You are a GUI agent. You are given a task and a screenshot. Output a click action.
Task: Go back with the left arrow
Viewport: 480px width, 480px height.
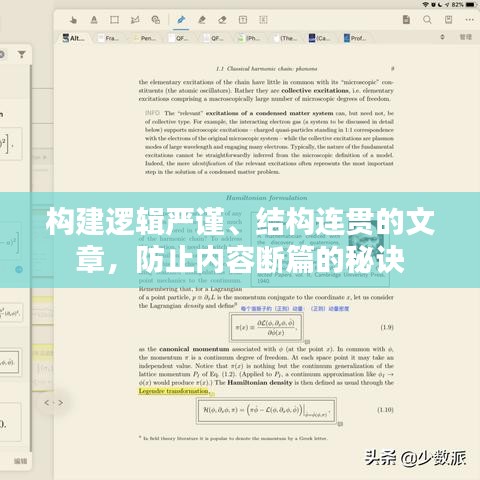(x=47, y=403)
